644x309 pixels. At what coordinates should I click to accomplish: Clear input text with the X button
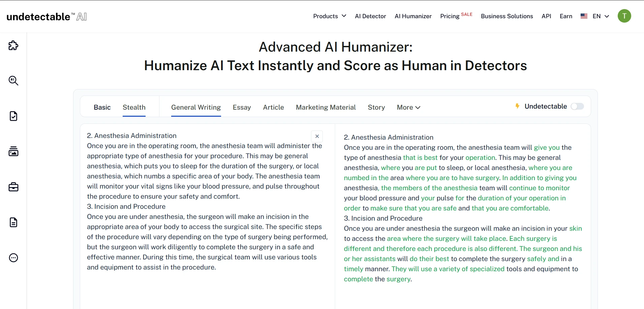(x=317, y=136)
